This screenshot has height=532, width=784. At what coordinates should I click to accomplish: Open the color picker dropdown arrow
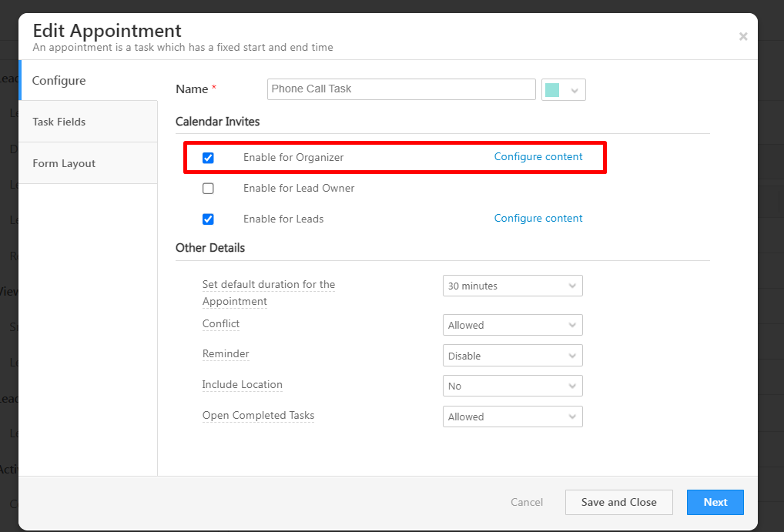[574, 90]
